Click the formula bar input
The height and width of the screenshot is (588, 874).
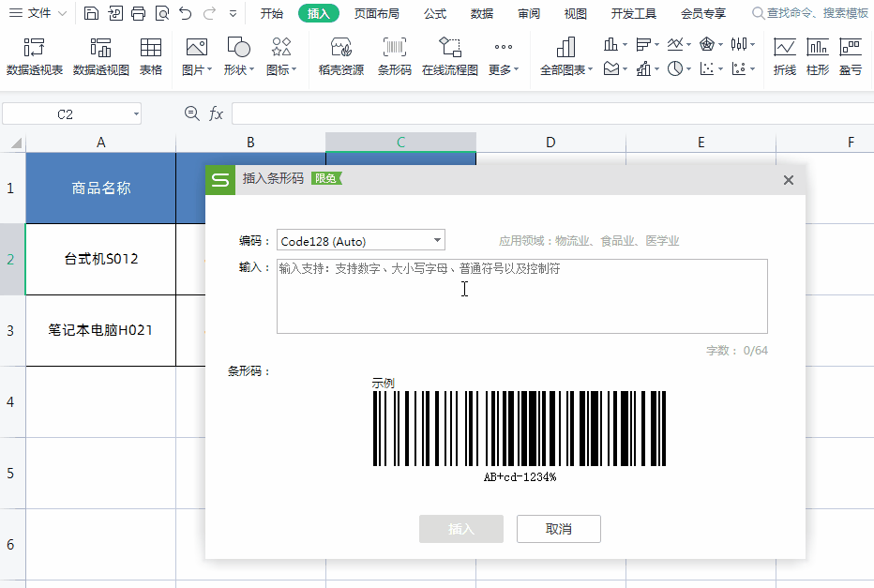tap(552, 113)
